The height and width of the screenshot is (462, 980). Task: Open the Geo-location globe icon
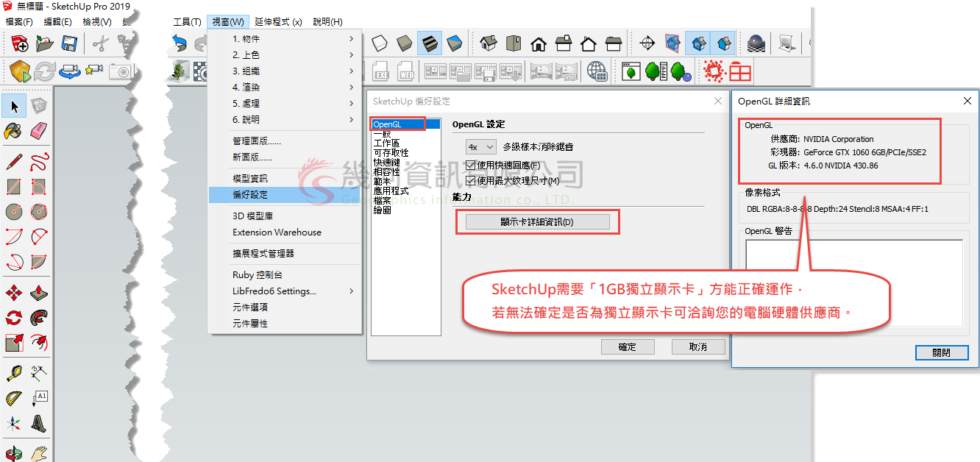click(597, 71)
